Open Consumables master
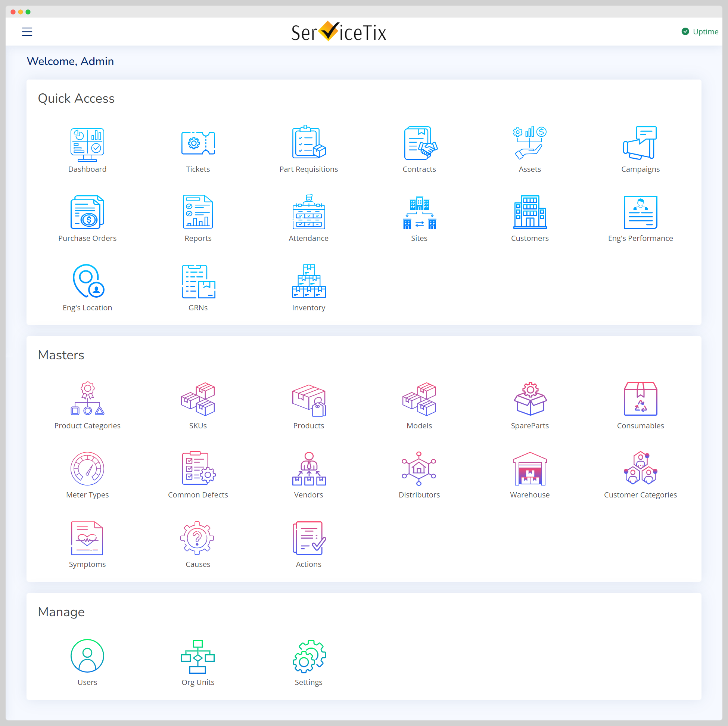The width and height of the screenshot is (728, 726). pos(640,399)
